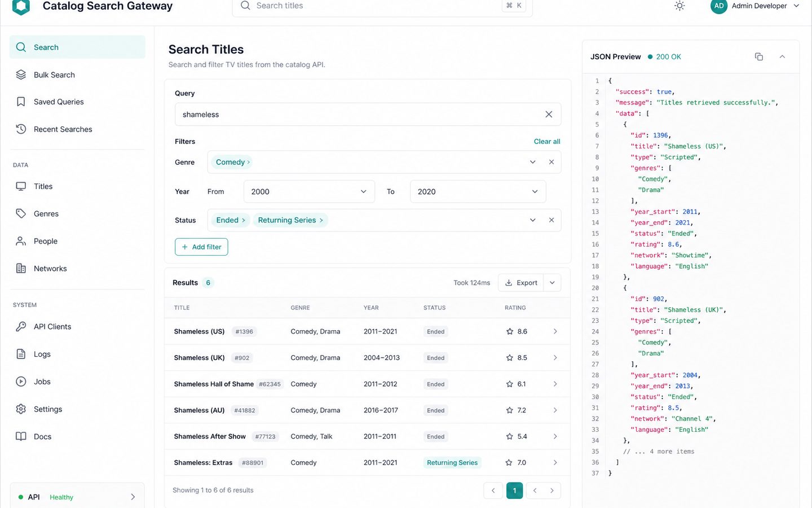Click the Catalog Search Gateway hexagon logo
Image resolution: width=812 pixels, height=508 pixels.
coord(21,6)
